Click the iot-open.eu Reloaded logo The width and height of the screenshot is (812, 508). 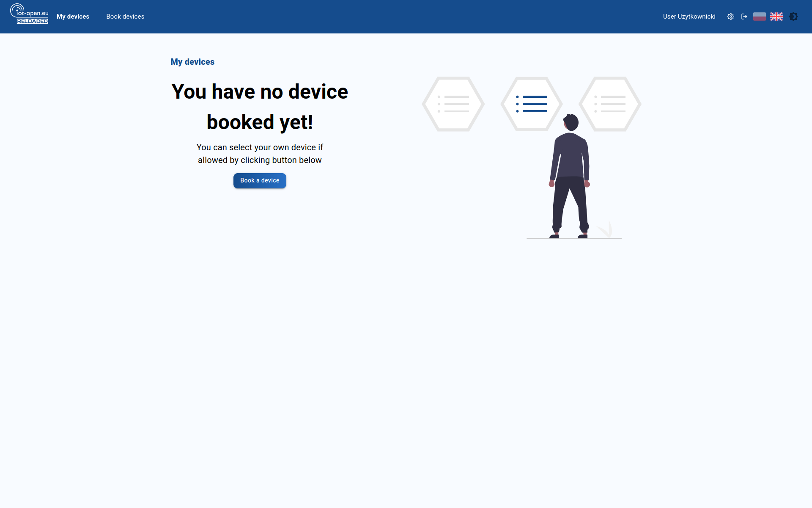29,14
